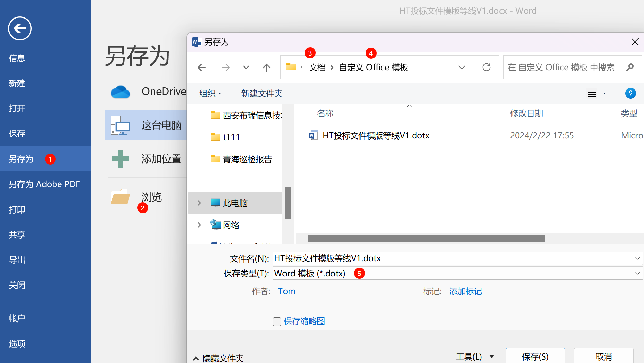Expand the 网络 tree node
644x363 pixels.
coord(199,225)
